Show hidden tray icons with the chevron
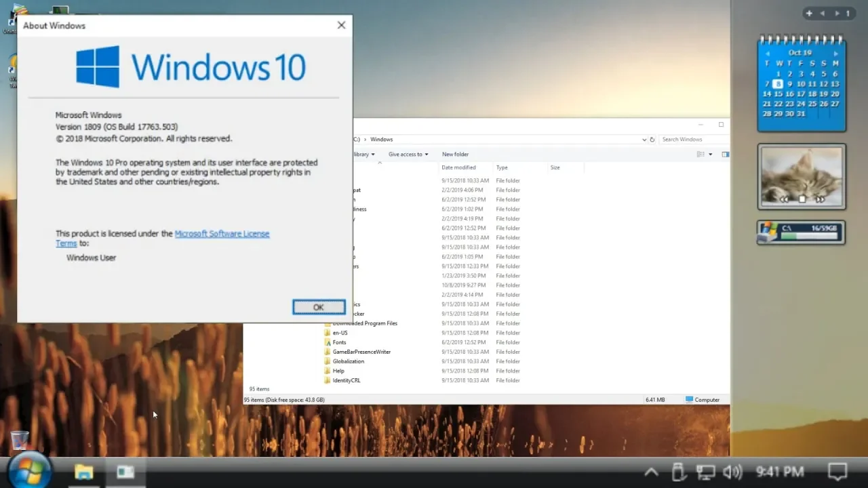 [x=651, y=472]
